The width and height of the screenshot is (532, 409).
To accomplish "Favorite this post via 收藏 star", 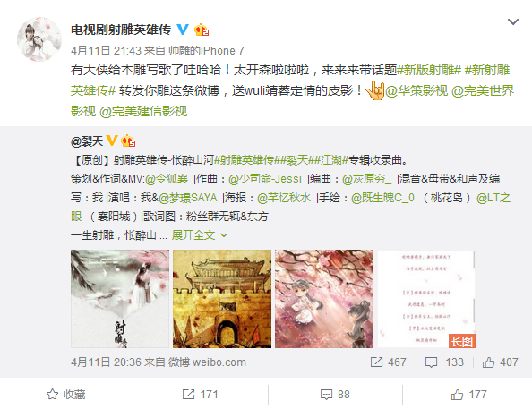I will tap(65, 395).
